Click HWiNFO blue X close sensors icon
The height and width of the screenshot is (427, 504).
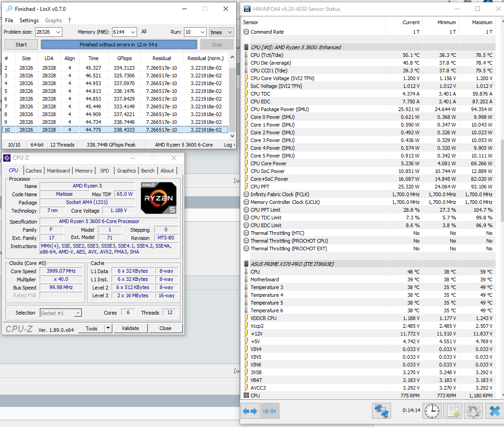pyautogui.click(x=494, y=411)
